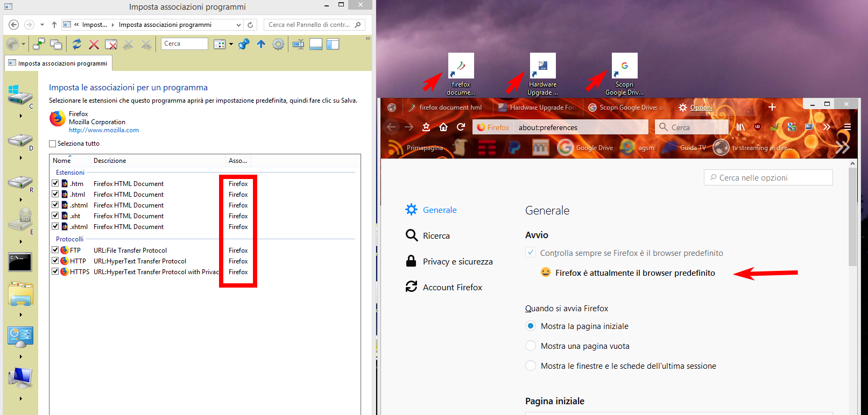Click the uBlock shield extension icon

point(758,127)
